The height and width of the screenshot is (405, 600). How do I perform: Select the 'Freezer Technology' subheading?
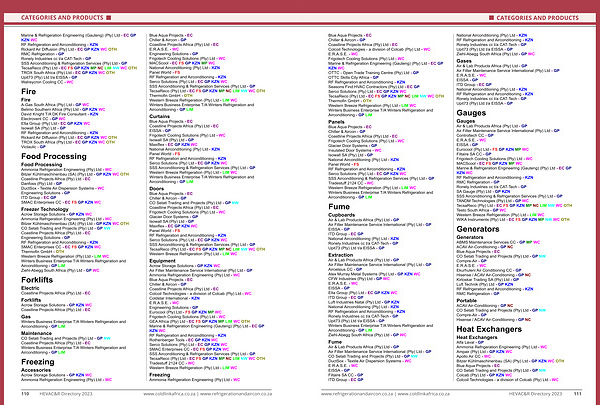[45, 209]
